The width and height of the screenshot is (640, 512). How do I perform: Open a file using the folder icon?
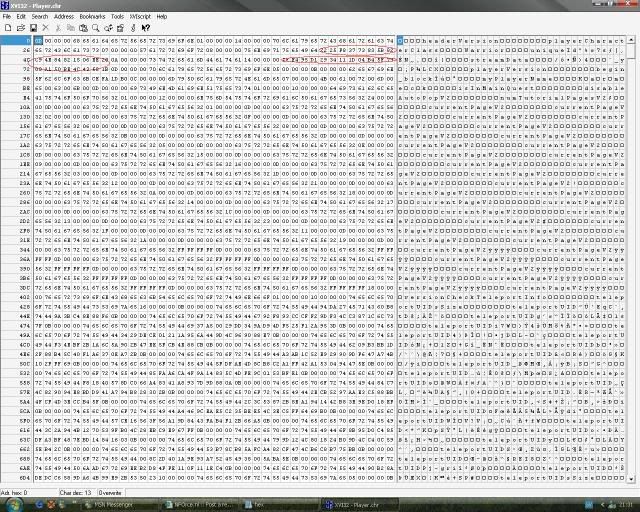[x=20, y=28]
